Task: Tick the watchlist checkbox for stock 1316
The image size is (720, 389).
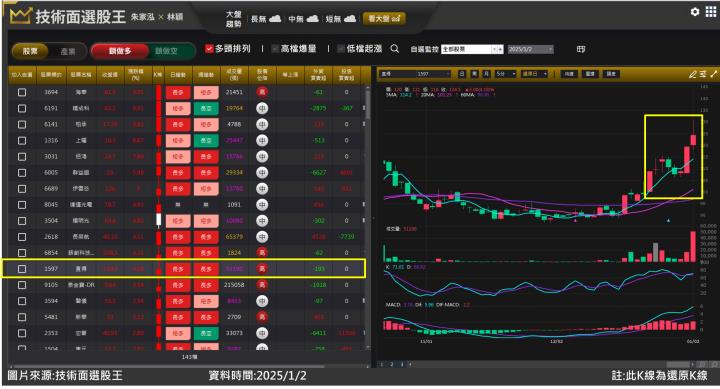Action: (x=22, y=141)
